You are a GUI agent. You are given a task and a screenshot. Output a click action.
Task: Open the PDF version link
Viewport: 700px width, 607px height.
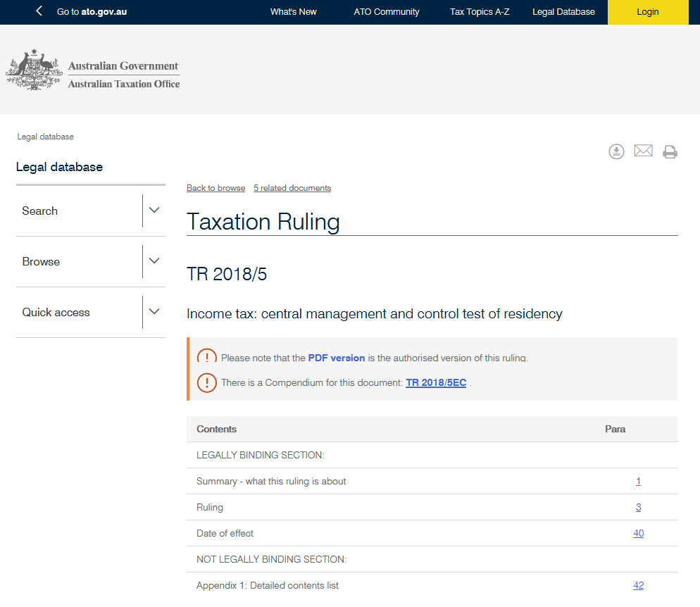(x=337, y=358)
